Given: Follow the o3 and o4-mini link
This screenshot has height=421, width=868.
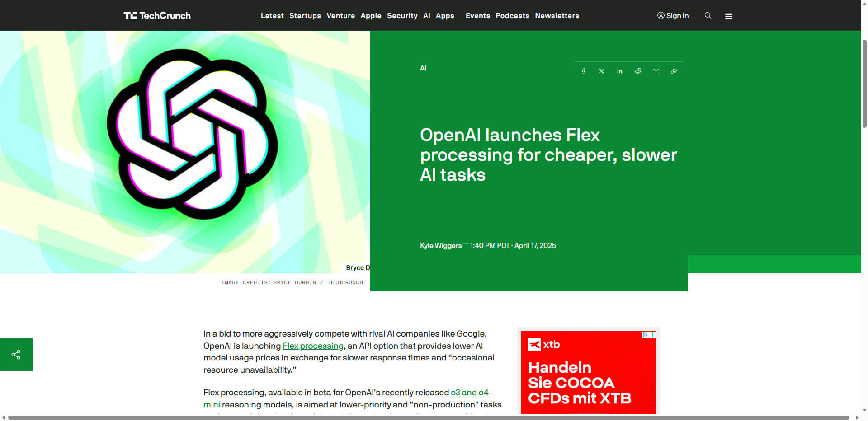Looking at the screenshot, I should coord(472,393).
